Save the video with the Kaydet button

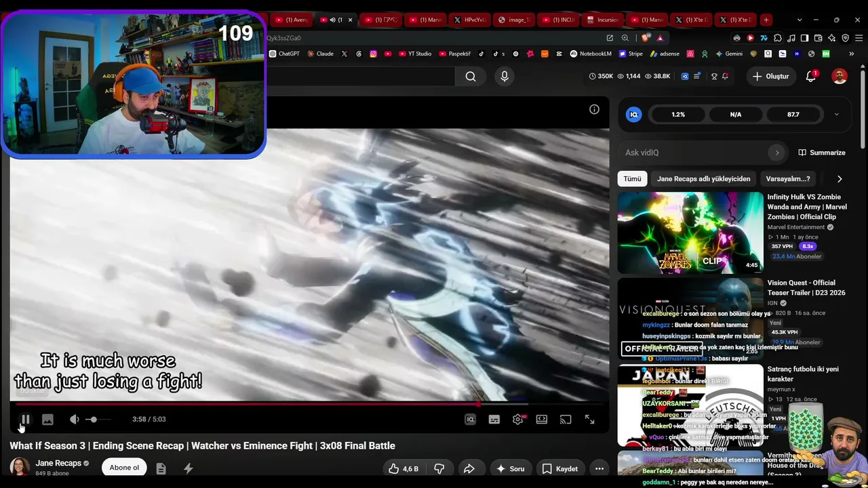[x=560, y=468]
